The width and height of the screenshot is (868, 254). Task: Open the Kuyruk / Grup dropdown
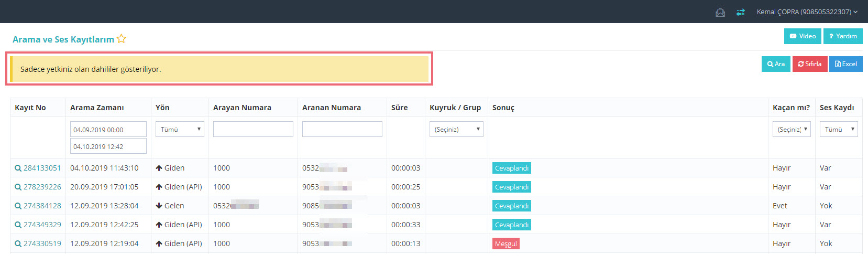pos(456,129)
